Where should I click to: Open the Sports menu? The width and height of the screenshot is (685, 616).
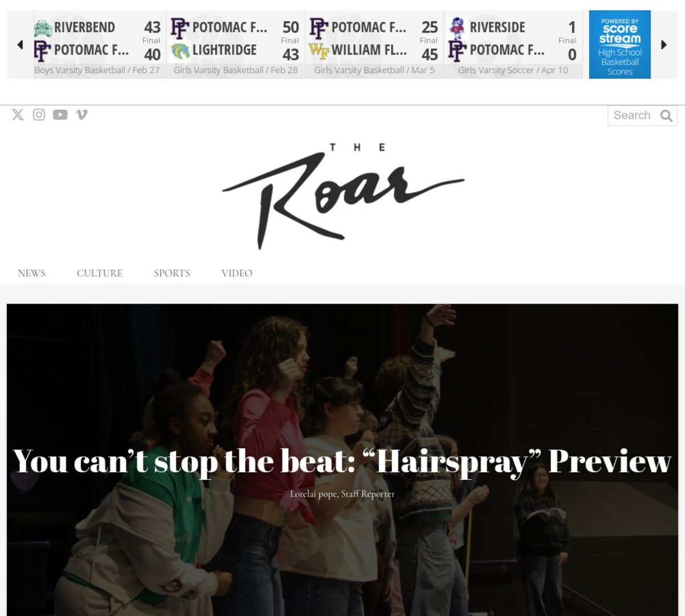[172, 273]
